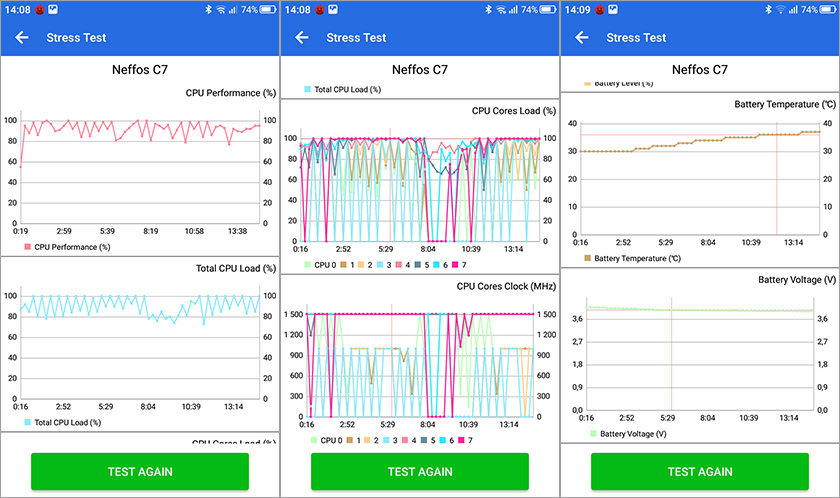Tap CPU Cores Clock chart plot area
Screen dimensions: 840x498
tap(421, 360)
